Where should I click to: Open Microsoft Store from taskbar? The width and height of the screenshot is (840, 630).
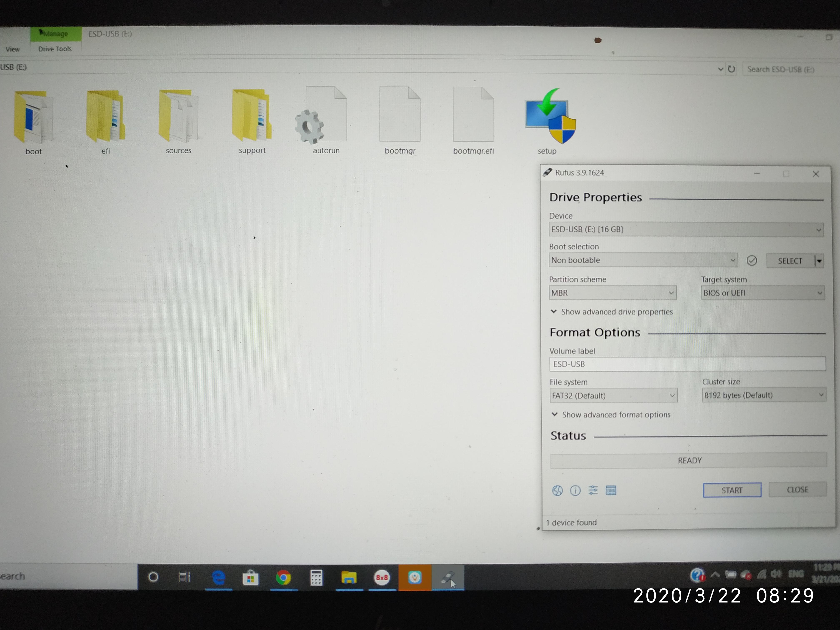(251, 577)
